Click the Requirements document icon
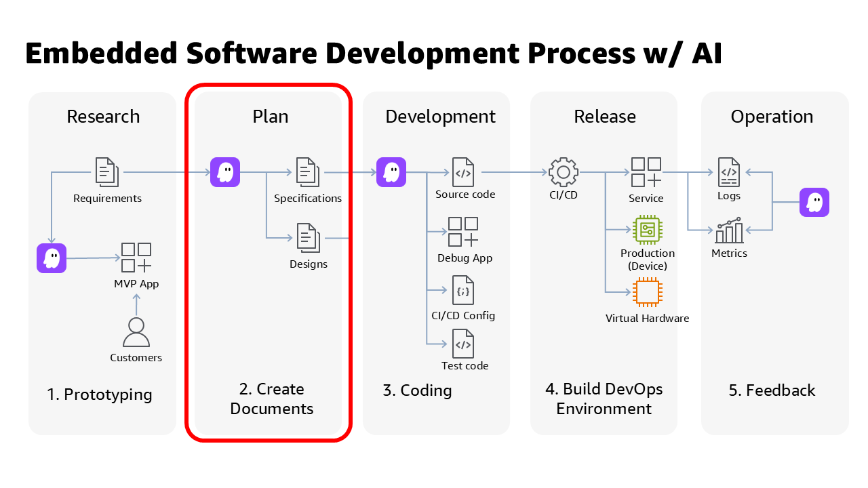Image resolution: width=868 pixels, height=488 pixels. [x=107, y=172]
